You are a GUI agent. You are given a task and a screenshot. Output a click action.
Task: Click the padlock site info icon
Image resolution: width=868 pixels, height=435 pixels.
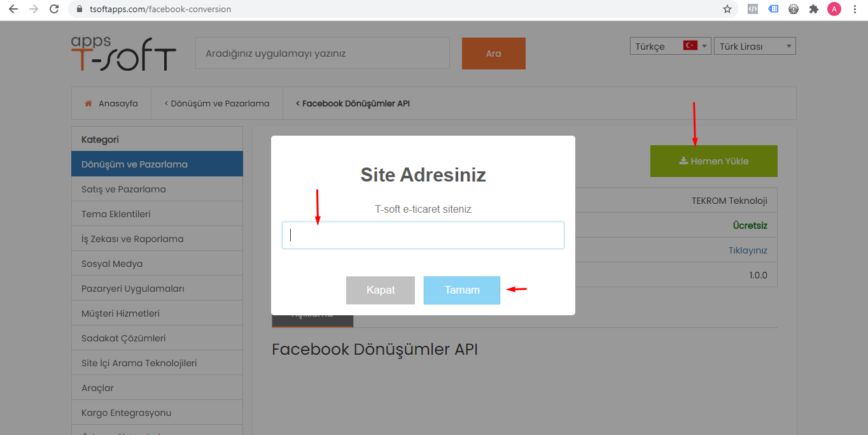pos(80,10)
